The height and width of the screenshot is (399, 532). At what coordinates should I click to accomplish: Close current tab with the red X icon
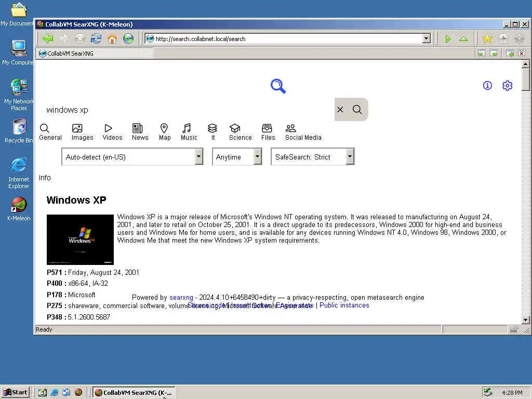522,54
